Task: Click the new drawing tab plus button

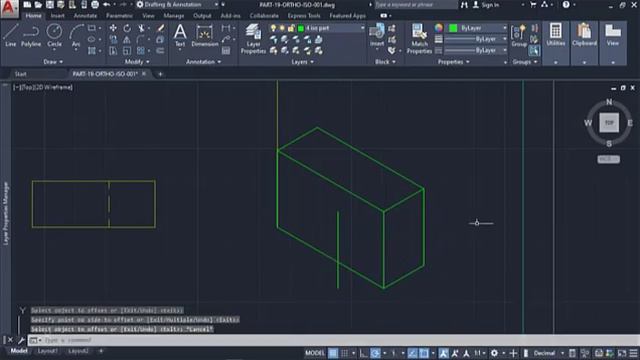Action: point(160,74)
